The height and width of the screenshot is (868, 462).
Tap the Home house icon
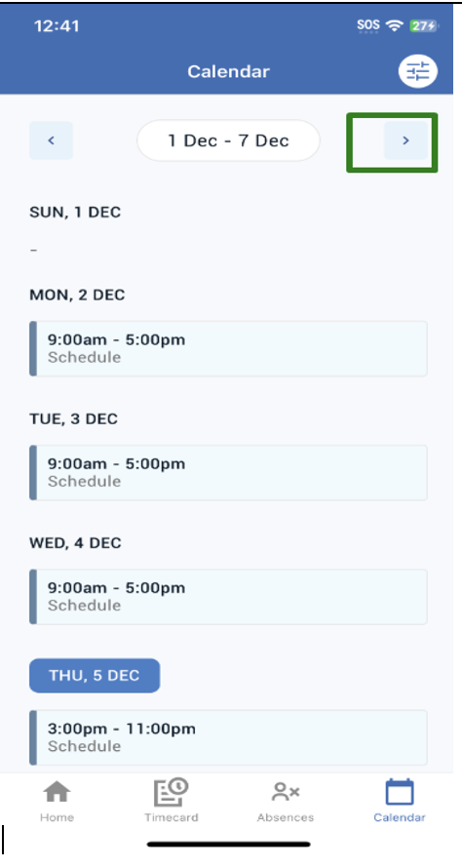[57, 792]
